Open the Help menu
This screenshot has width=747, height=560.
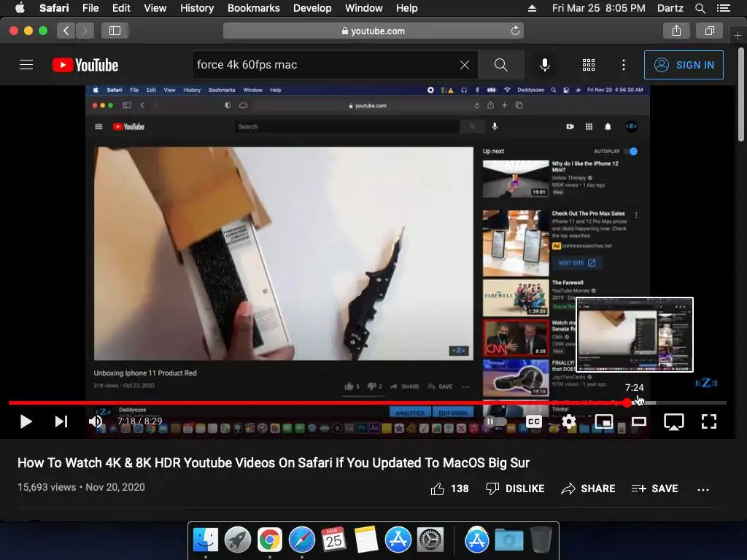[x=406, y=8]
